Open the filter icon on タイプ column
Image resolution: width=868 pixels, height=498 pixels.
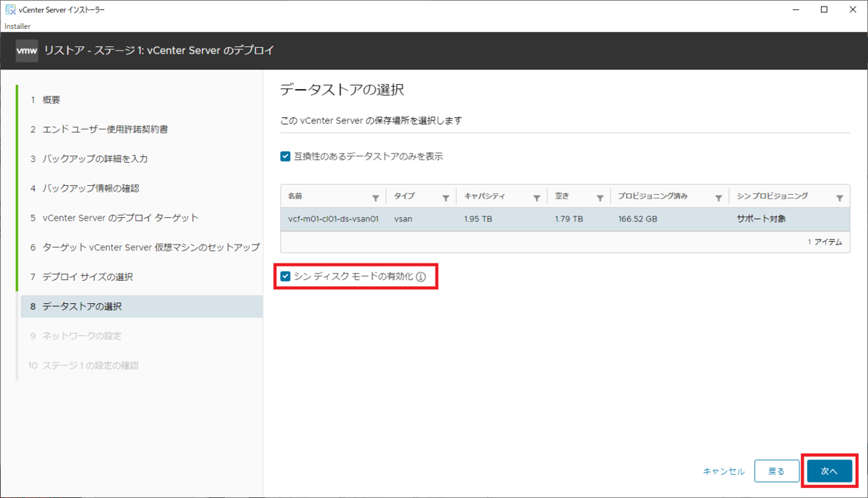click(446, 198)
